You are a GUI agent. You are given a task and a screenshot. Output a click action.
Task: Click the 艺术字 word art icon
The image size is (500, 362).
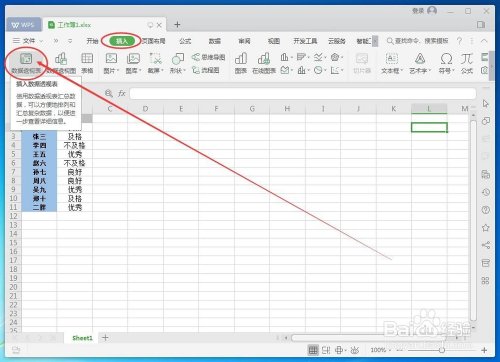click(420, 59)
